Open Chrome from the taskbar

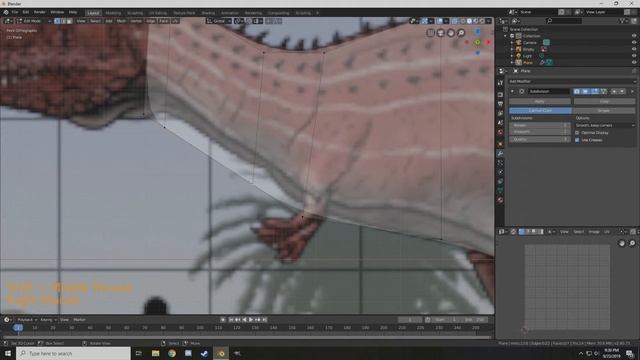click(x=172, y=353)
